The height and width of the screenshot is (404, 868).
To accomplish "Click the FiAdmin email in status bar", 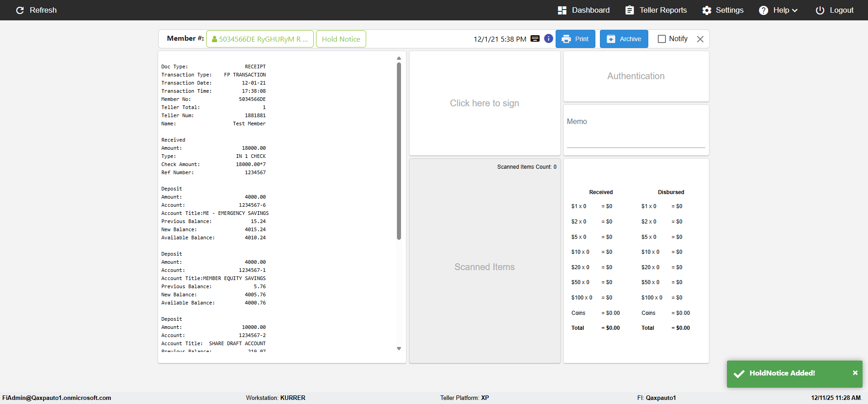I will point(57,398).
